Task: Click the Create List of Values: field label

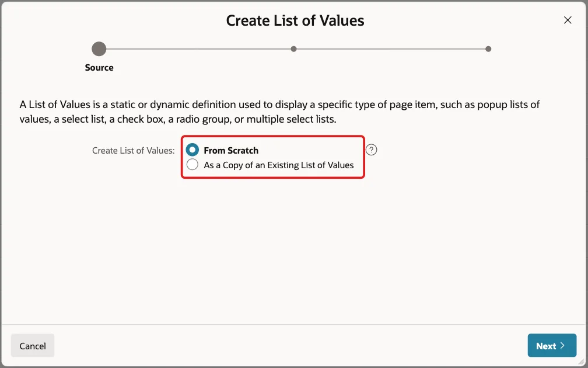Action: coord(133,151)
